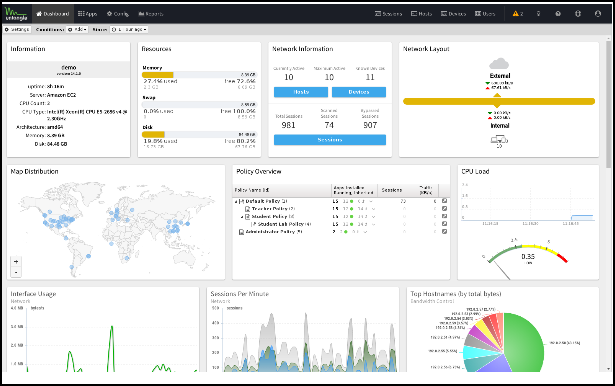This screenshot has height=386, width=615.
Task: Open the help question mark icon
Action: point(558,14)
